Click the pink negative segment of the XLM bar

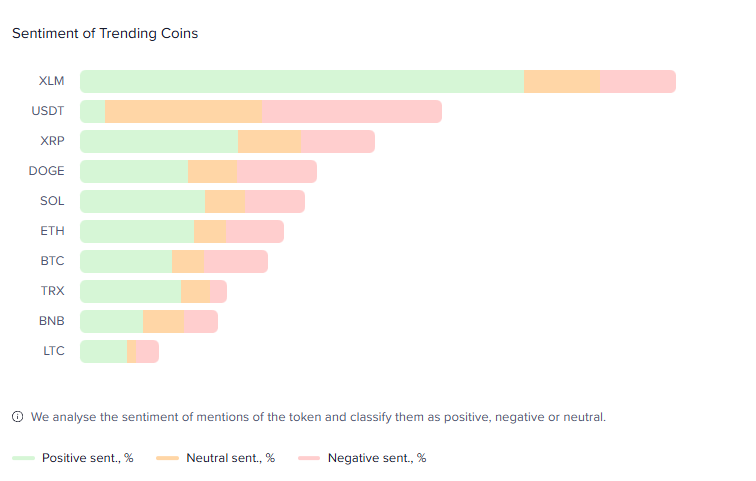[x=637, y=82]
